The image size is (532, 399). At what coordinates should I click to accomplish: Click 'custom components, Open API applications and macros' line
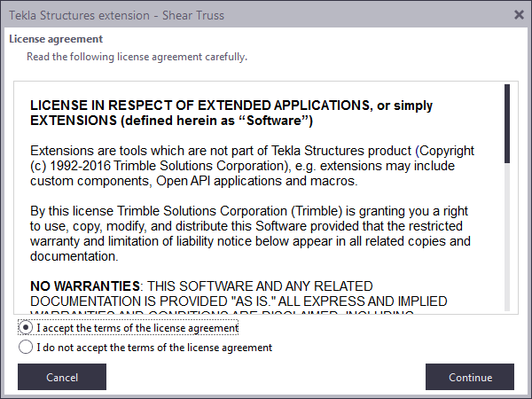[193, 181]
